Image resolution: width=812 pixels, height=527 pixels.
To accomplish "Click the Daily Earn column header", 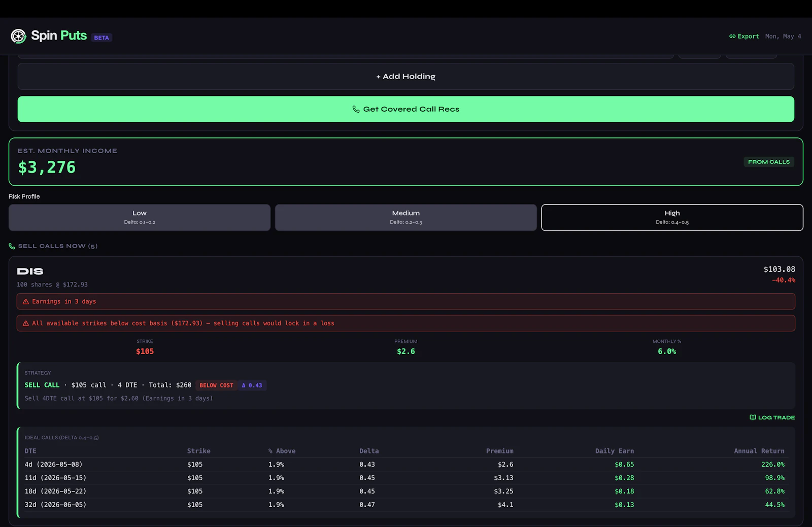I will [614, 451].
